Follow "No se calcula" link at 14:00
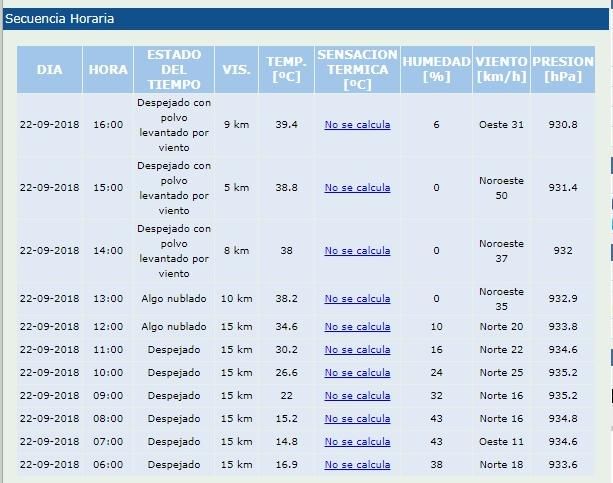The height and width of the screenshot is (483, 613). pyautogui.click(x=357, y=251)
